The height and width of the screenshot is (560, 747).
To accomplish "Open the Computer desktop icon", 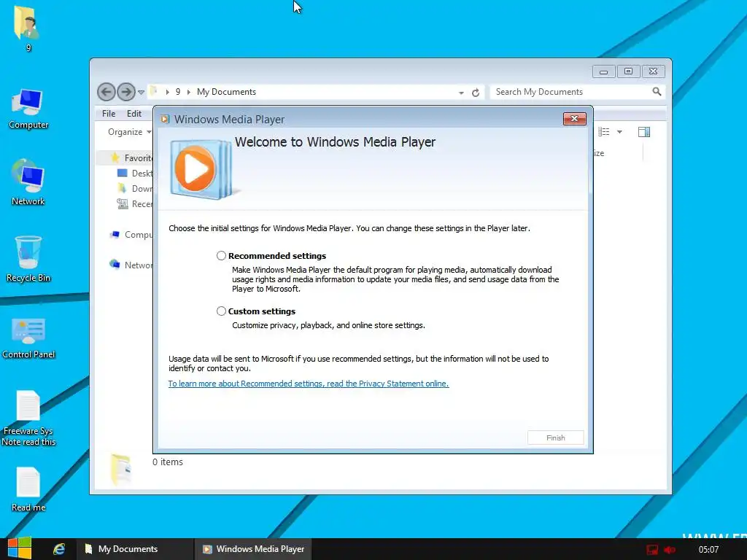I will point(28,109).
